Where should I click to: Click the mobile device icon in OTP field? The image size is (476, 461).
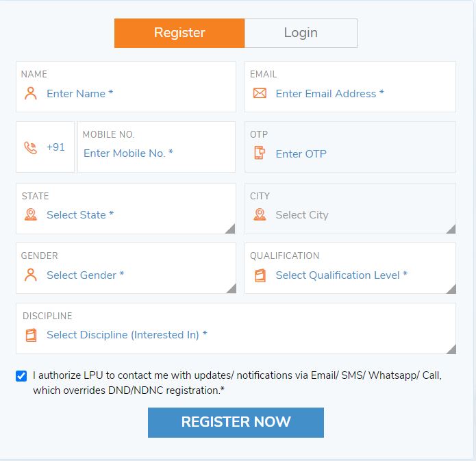tap(260, 153)
